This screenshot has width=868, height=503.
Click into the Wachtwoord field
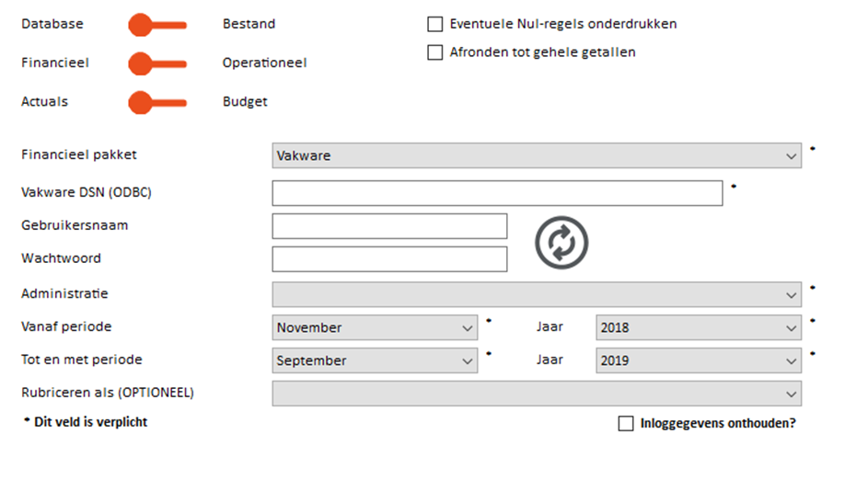[x=389, y=259]
